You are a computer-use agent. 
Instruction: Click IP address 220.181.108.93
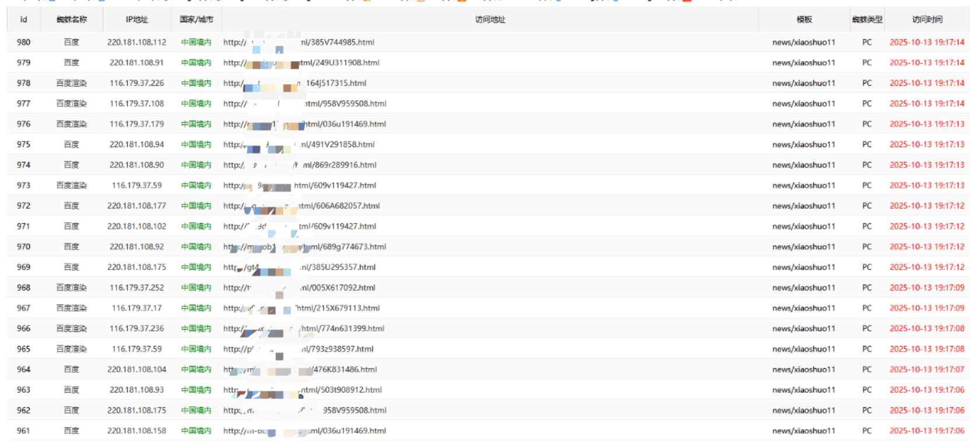(x=136, y=390)
